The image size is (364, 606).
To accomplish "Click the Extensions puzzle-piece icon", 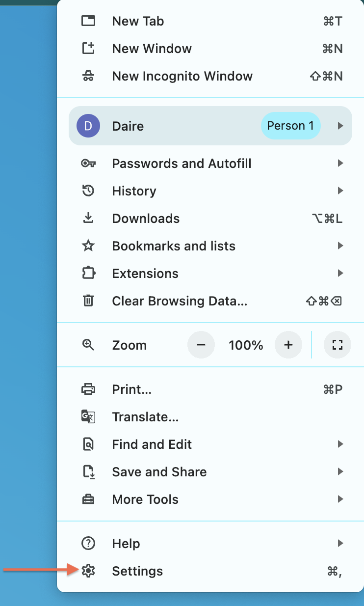I will pyautogui.click(x=88, y=273).
